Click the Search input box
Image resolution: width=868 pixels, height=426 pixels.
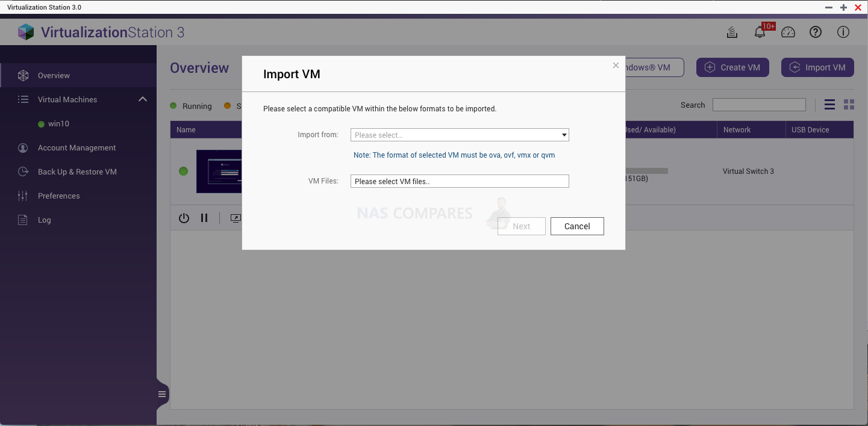(759, 105)
